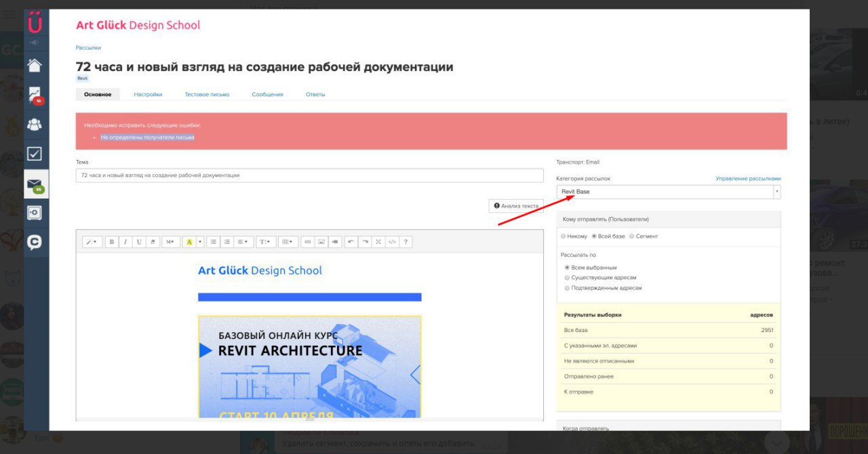Toggle underline formatting in the editor
868x454 pixels.
(x=138, y=242)
